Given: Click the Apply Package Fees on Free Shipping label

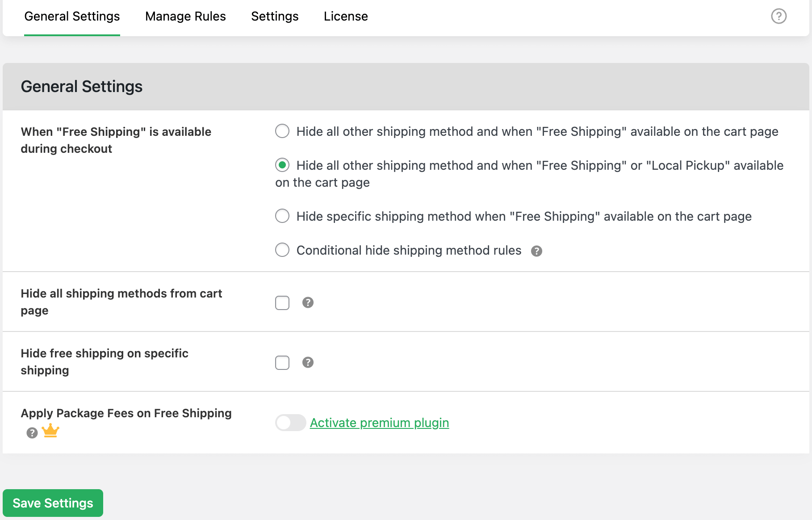Looking at the screenshot, I should coord(126,413).
